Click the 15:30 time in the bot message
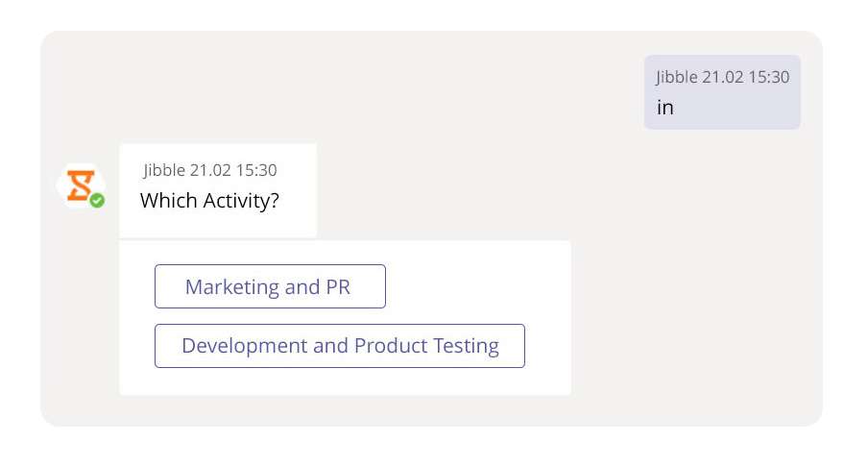Screen dimensions: 868x467 pos(255,170)
